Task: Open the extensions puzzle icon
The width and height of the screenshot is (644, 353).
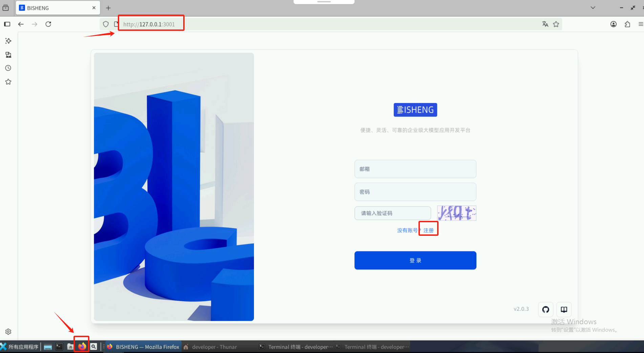Action: 627,24
